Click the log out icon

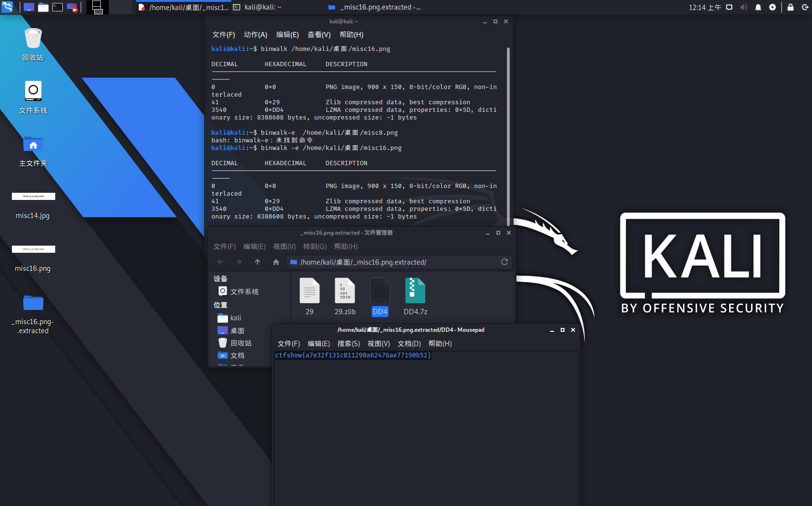point(805,7)
